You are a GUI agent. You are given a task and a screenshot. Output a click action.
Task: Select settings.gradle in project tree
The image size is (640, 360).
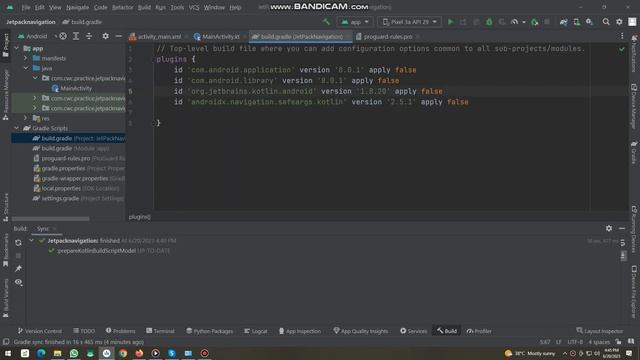(x=78, y=198)
